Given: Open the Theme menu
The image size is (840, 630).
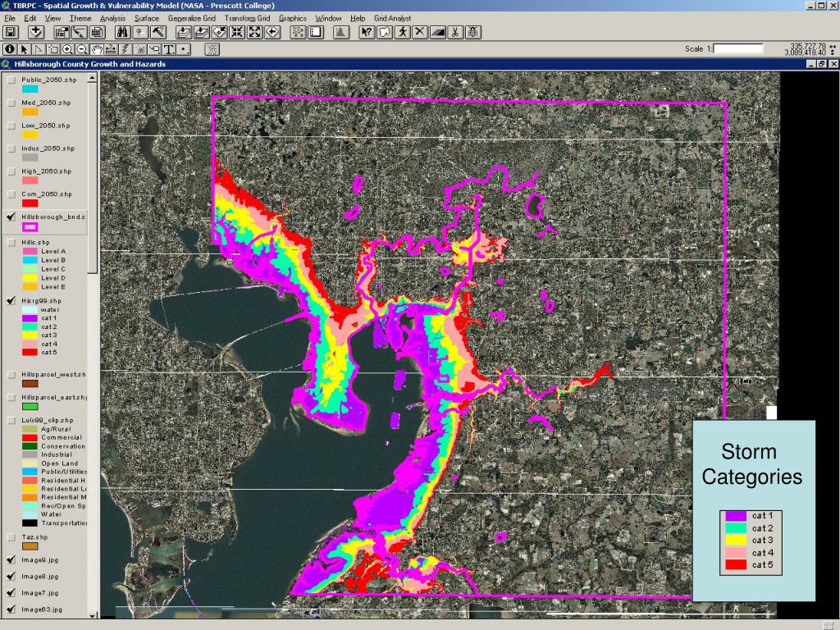Looking at the screenshot, I should [80, 18].
